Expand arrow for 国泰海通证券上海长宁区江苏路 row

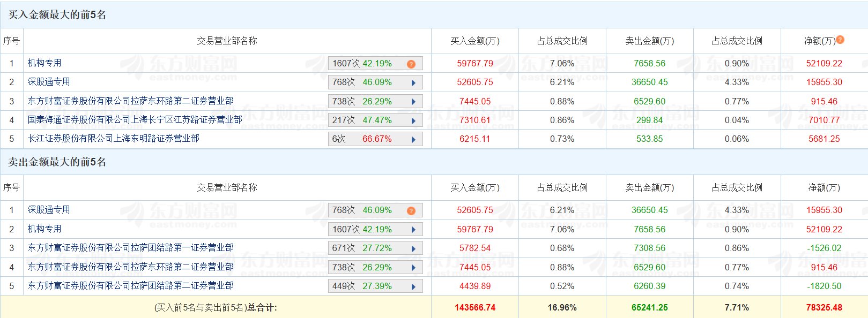click(413, 121)
